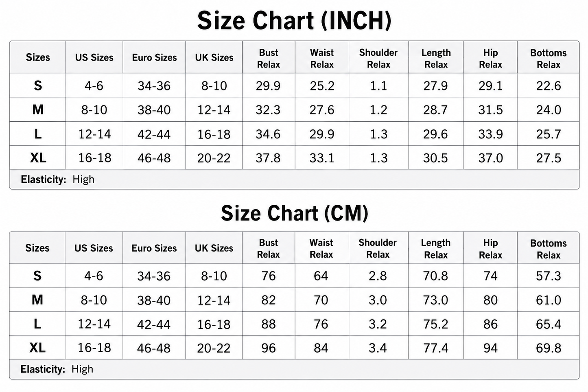Click the M size row label in inch chart
The width and height of the screenshot is (588, 392).
click(38, 110)
